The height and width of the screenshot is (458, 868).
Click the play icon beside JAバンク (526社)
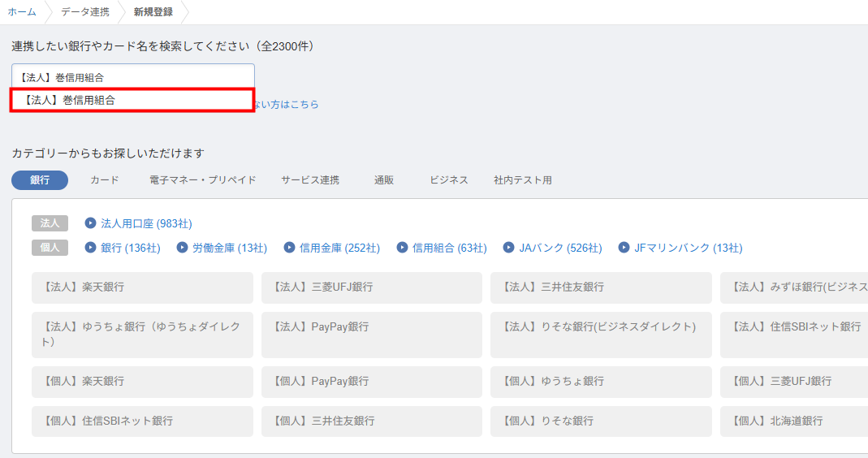coord(509,248)
